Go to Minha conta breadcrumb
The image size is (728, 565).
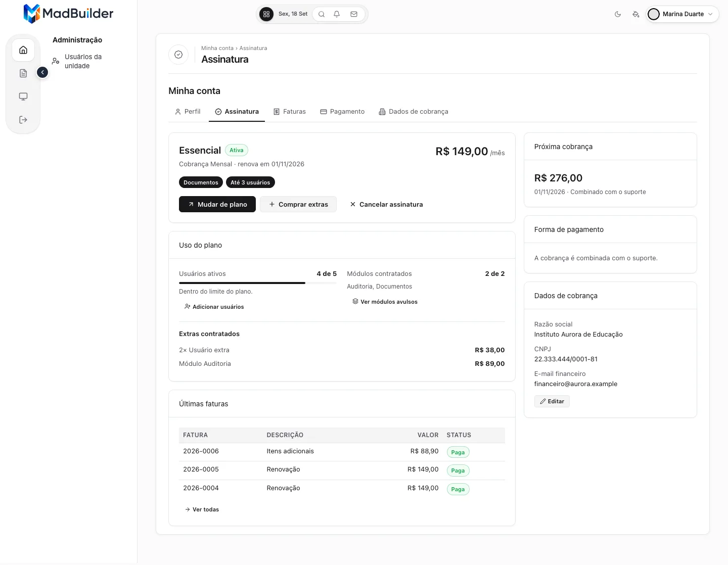[217, 48]
